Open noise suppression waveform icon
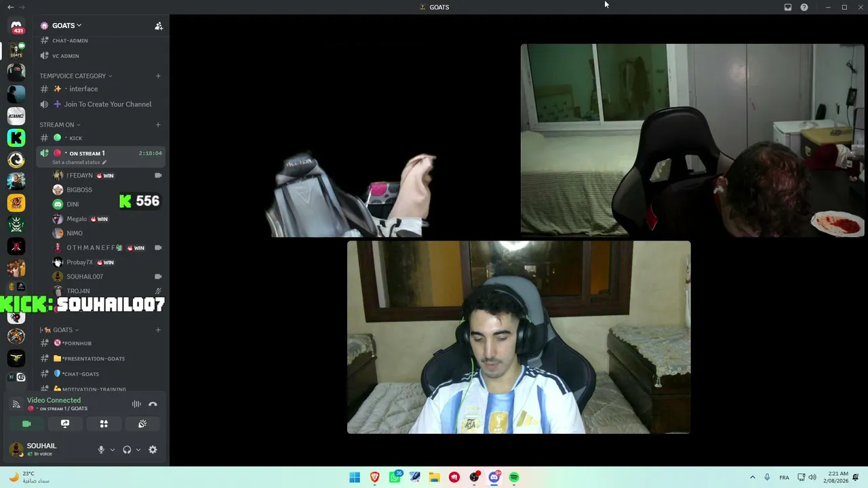This screenshot has height=488, width=868. [x=136, y=404]
